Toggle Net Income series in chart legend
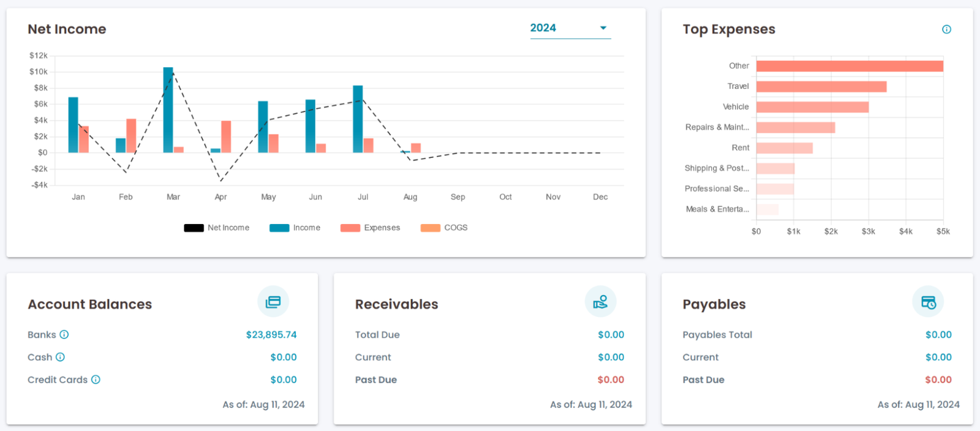This screenshot has height=431, width=980. pos(217,228)
